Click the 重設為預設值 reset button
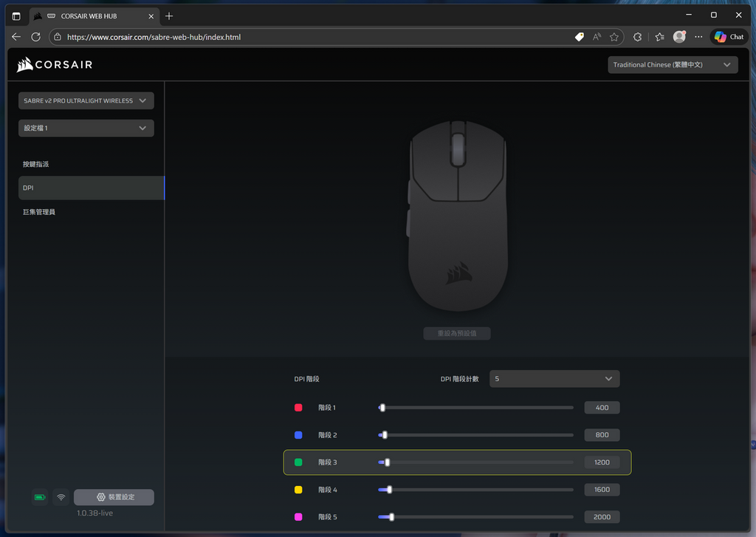This screenshot has width=756, height=537. click(458, 333)
